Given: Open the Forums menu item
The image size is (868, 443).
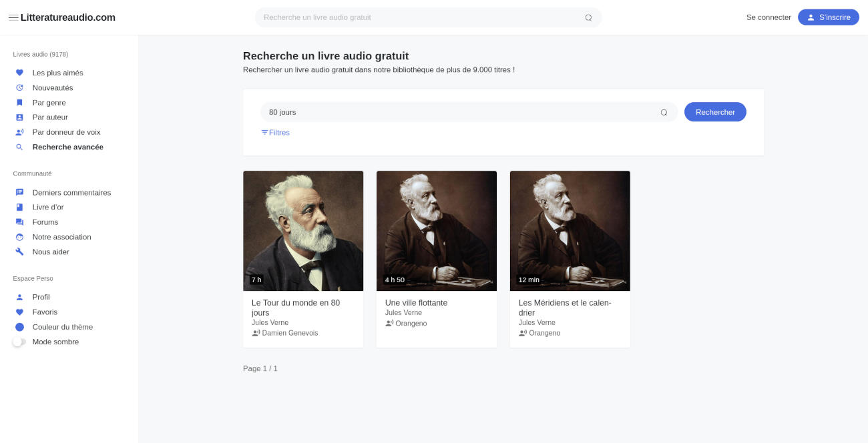Looking at the screenshot, I should click(x=45, y=222).
